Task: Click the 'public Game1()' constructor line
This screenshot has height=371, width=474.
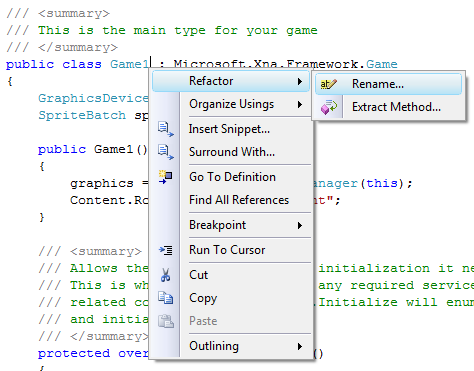Action: tap(93, 149)
